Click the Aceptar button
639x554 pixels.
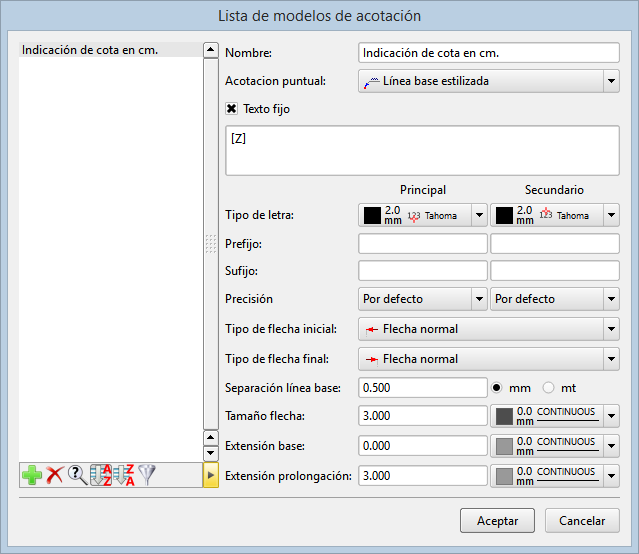click(x=497, y=521)
